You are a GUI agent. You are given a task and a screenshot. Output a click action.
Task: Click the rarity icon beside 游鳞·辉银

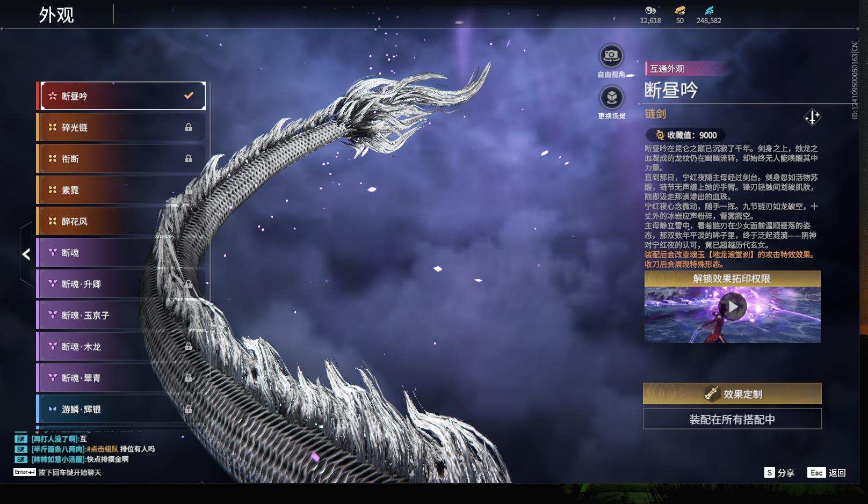[53, 409]
